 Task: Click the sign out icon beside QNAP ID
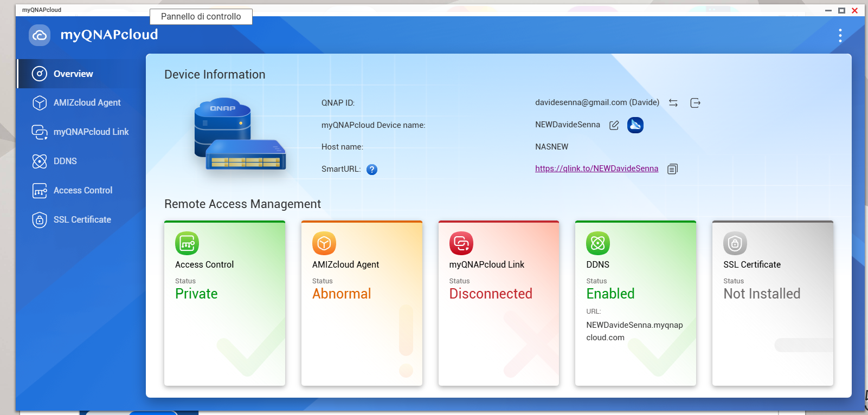[x=695, y=103]
